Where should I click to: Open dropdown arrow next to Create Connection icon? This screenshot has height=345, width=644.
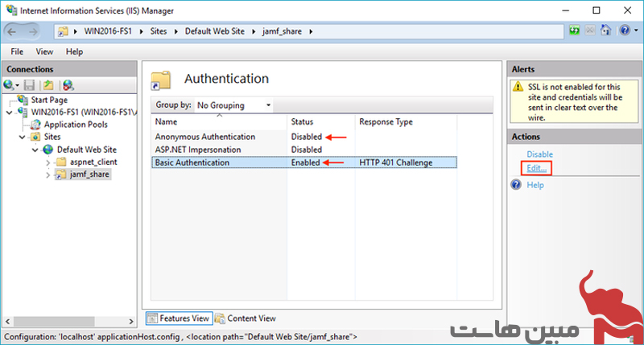tap(17, 85)
